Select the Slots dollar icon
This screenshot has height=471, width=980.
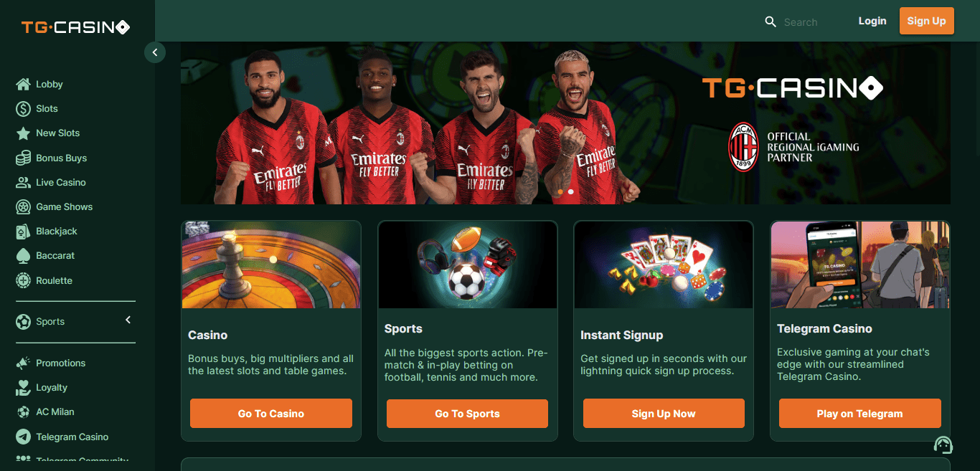pos(23,109)
